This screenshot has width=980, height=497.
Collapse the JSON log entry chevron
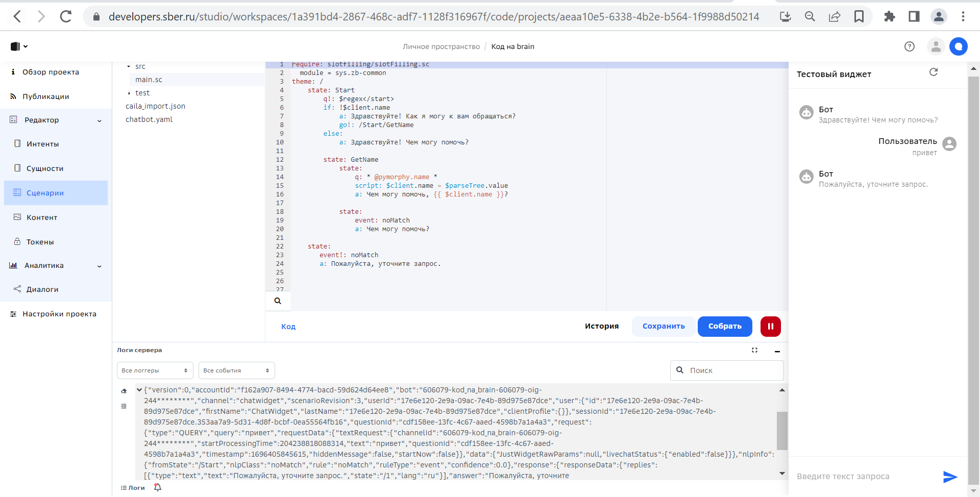point(139,390)
